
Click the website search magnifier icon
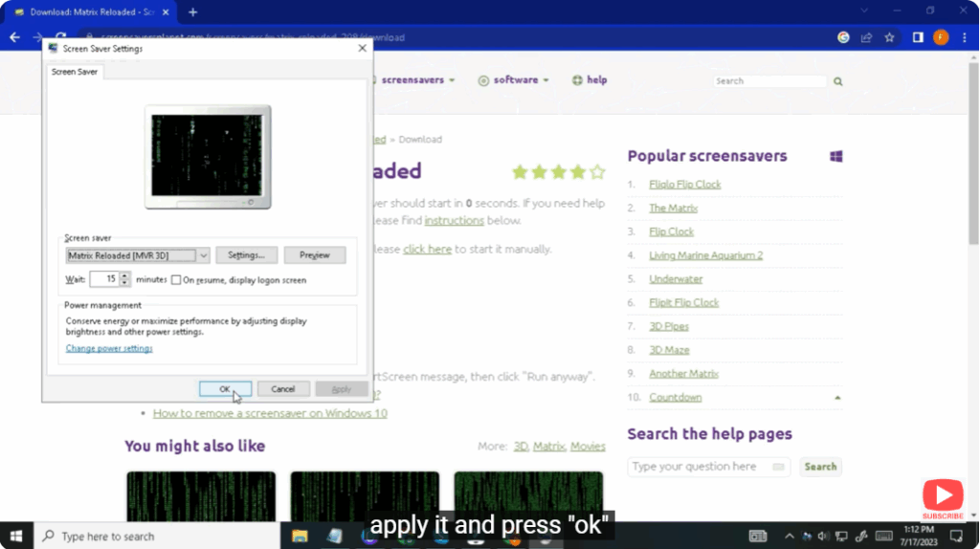pos(838,81)
